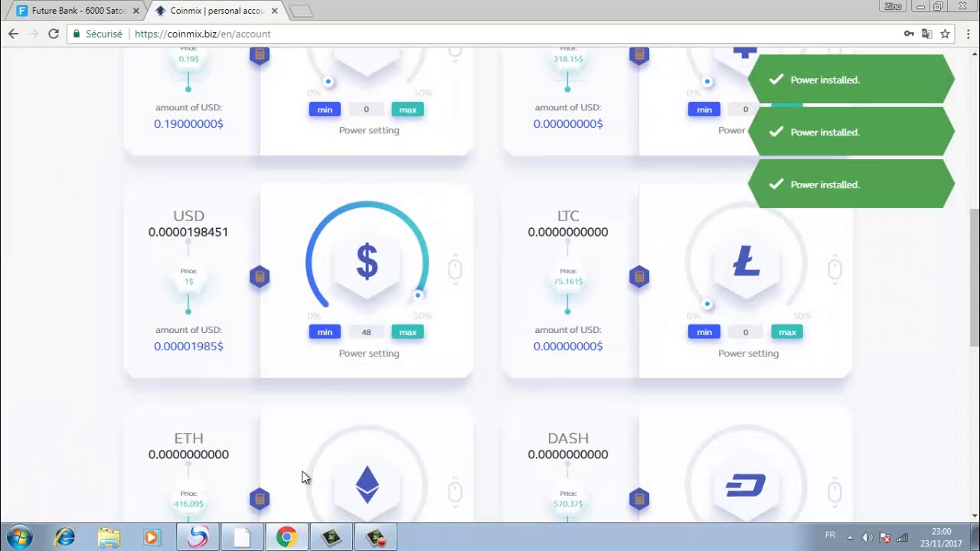Screen dimensions: 980x551
Task: Bookmark this page with the star icon
Action: click(x=945, y=34)
